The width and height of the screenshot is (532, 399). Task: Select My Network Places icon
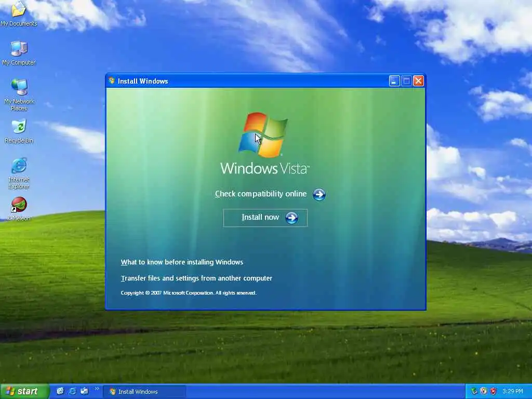(19, 95)
